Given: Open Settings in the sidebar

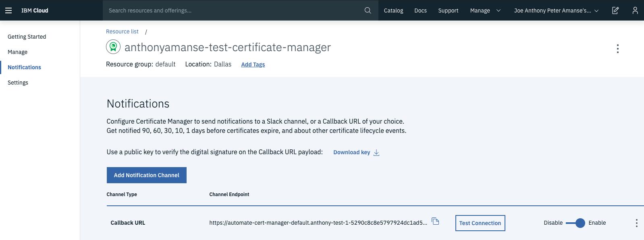Looking at the screenshot, I should (x=18, y=83).
